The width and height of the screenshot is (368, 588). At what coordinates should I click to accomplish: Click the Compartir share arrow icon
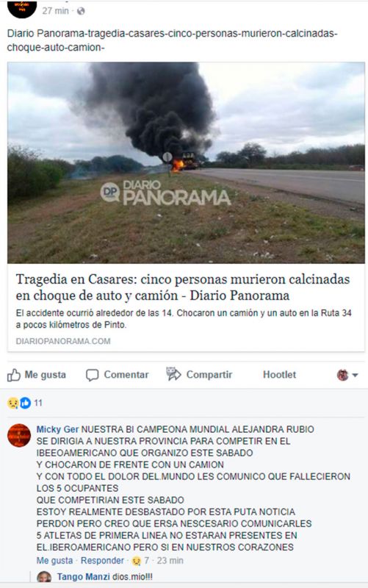[x=173, y=374]
